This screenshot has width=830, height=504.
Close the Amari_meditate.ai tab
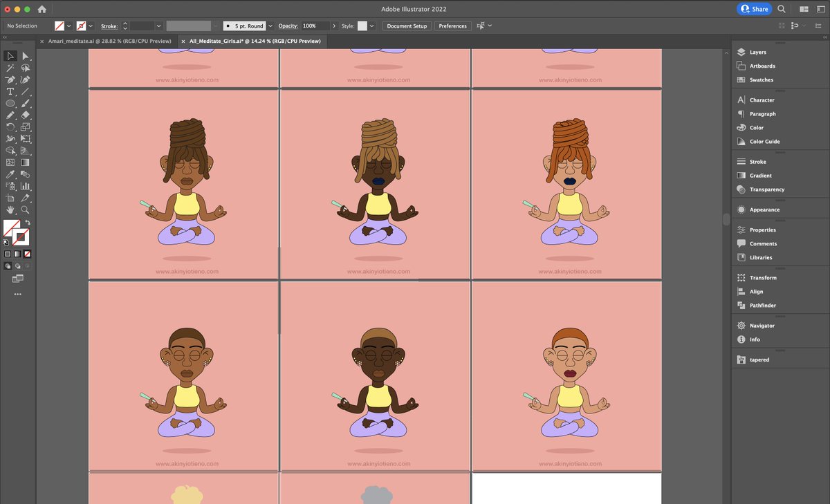coord(43,41)
